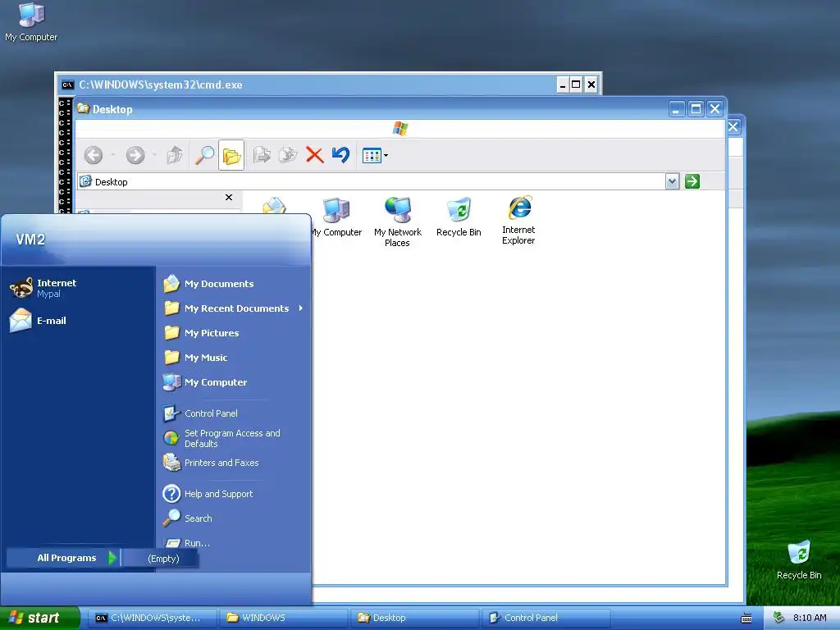This screenshot has height=630, width=840.
Task: Click the Move To toolbar icon
Action: [262, 155]
